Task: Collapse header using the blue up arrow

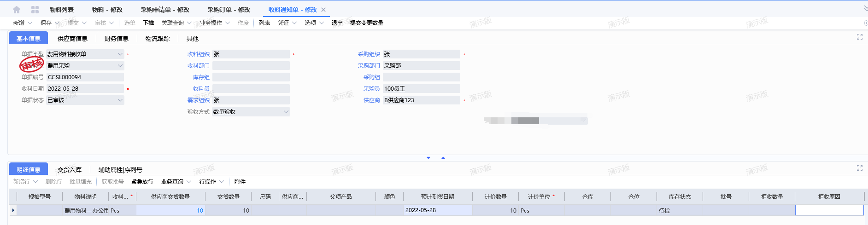Action: pos(443,158)
